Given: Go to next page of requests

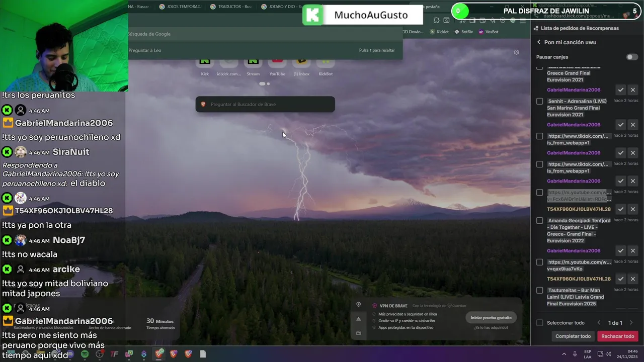Looking at the screenshot, I should [631, 323].
